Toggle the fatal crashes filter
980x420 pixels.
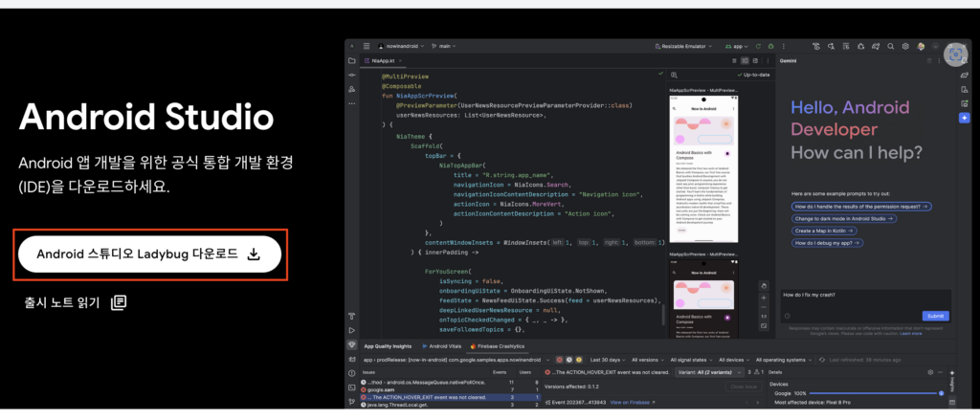coord(559,360)
